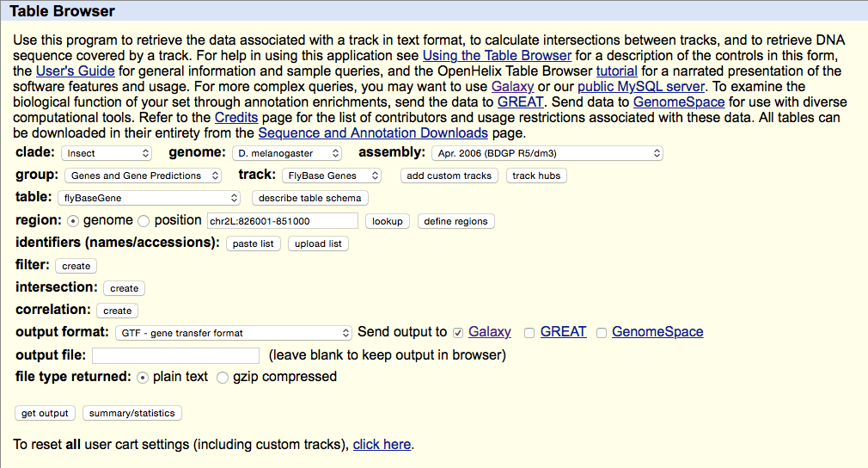This screenshot has width=868, height=468.
Task: Open the clade dropdown
Action: [x=107, y=153]
